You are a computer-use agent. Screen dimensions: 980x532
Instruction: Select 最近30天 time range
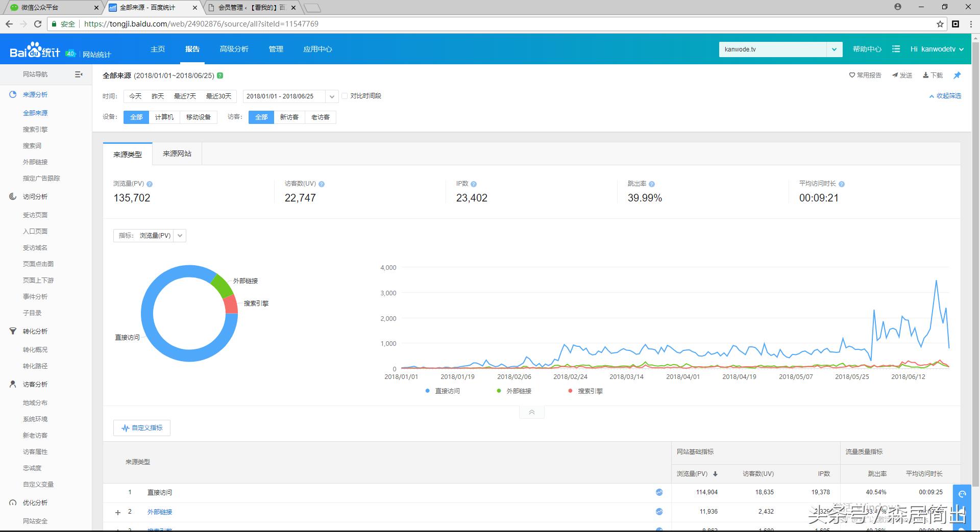pyautogui.click(x=218, y=96)
